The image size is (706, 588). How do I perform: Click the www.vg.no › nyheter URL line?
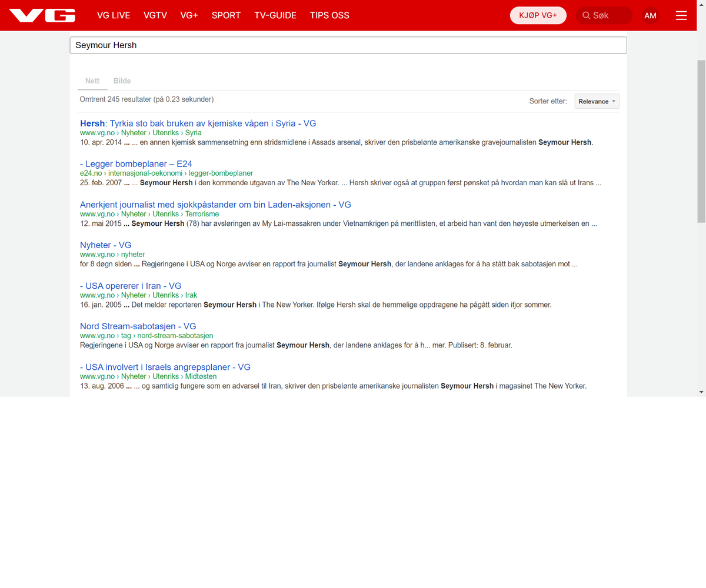(x=112, y=255)
